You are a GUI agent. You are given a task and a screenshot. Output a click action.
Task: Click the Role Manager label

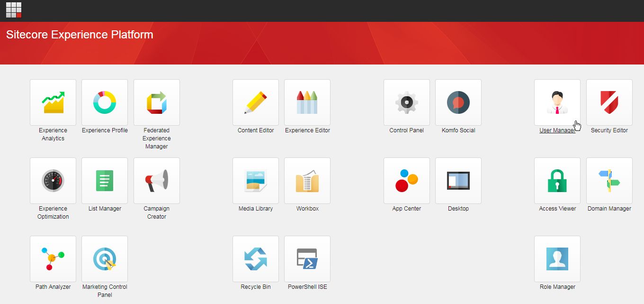pyautogui.click(x=557, y=287)
